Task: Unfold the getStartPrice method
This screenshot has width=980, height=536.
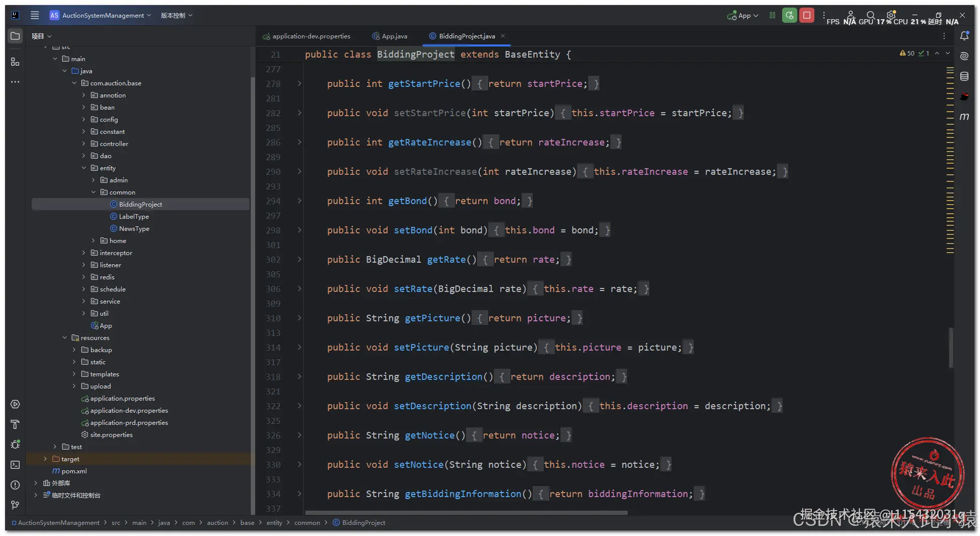Action: point(299,83)
